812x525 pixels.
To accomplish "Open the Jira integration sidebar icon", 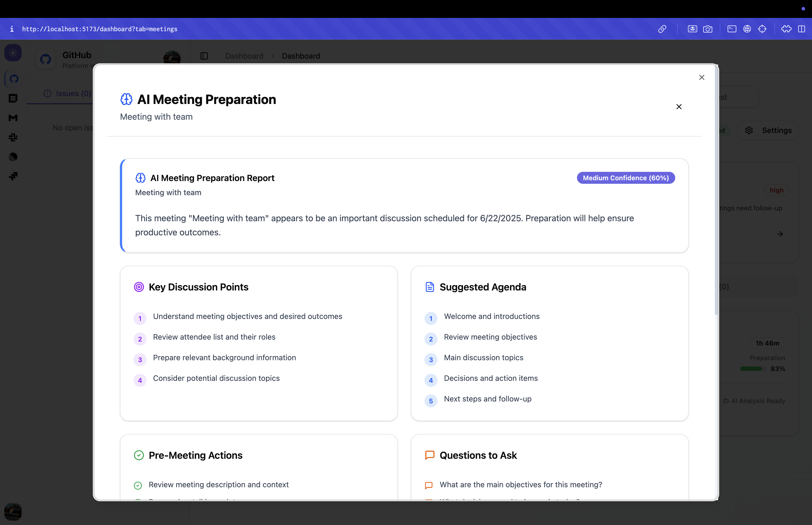I will point(13,176).
